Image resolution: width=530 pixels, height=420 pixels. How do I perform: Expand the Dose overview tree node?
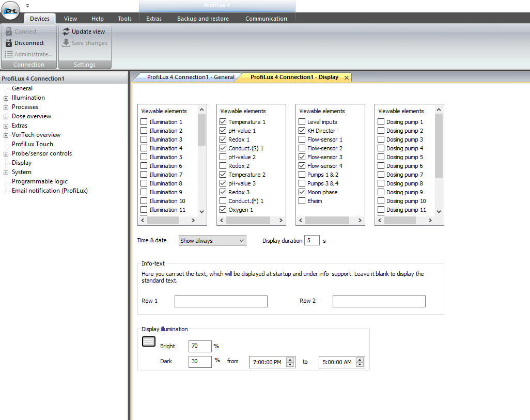(6, 117)
